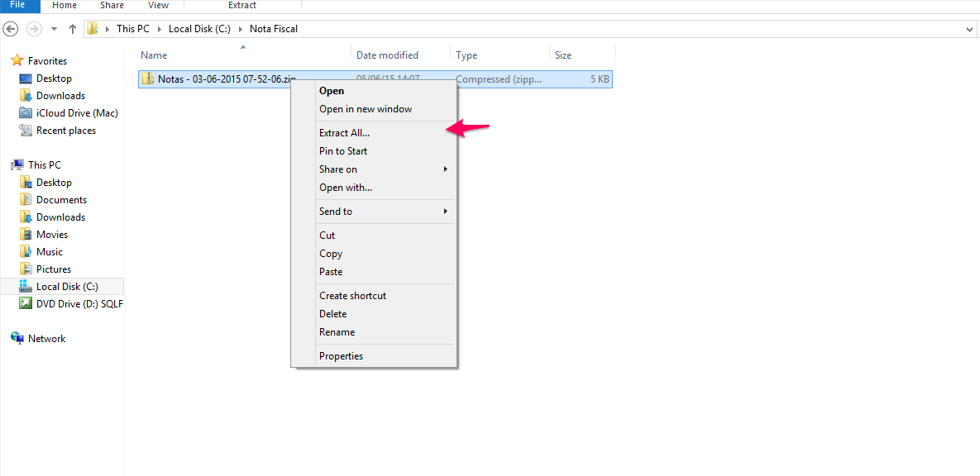Click the Movies folder icon

(26, 234)
